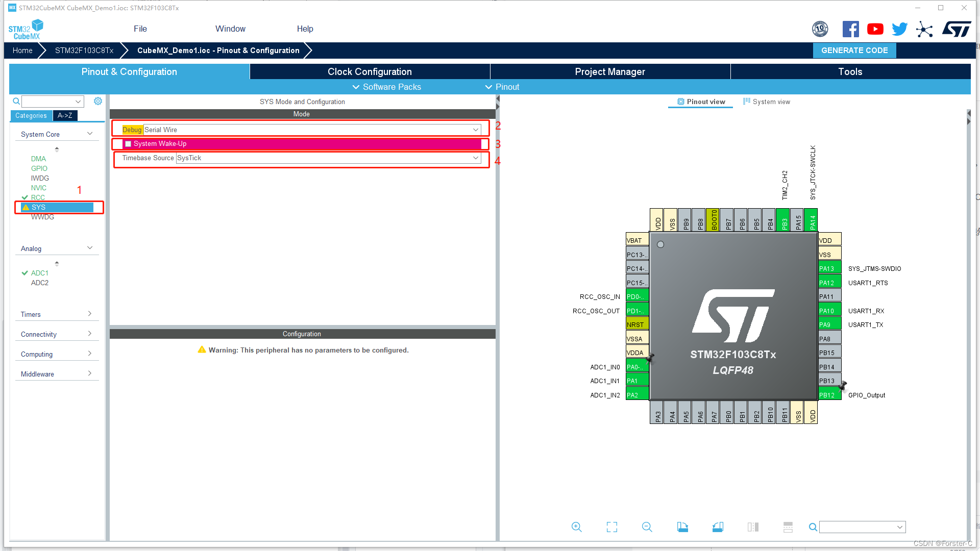Enable the System Wake-Up checkbox
Viewport: 980px width, 551px height.
[128, 144]
